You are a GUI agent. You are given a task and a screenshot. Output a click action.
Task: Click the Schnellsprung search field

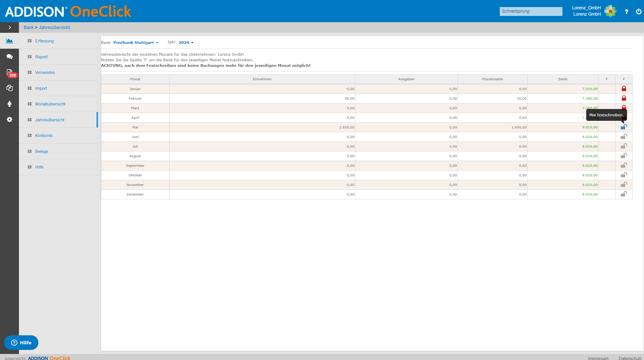click(x=531, y=11)
